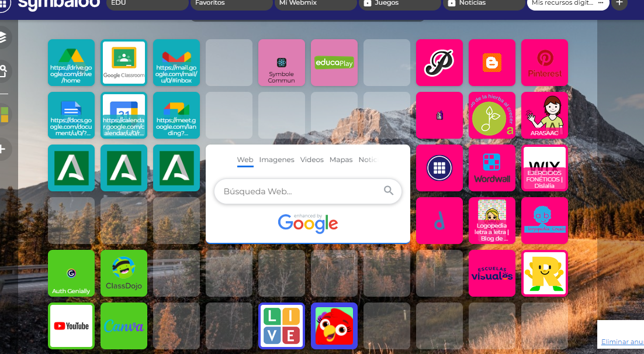Open the white grid circle tile
Viewport: 644px width, 354px height.
click(439, 168)
